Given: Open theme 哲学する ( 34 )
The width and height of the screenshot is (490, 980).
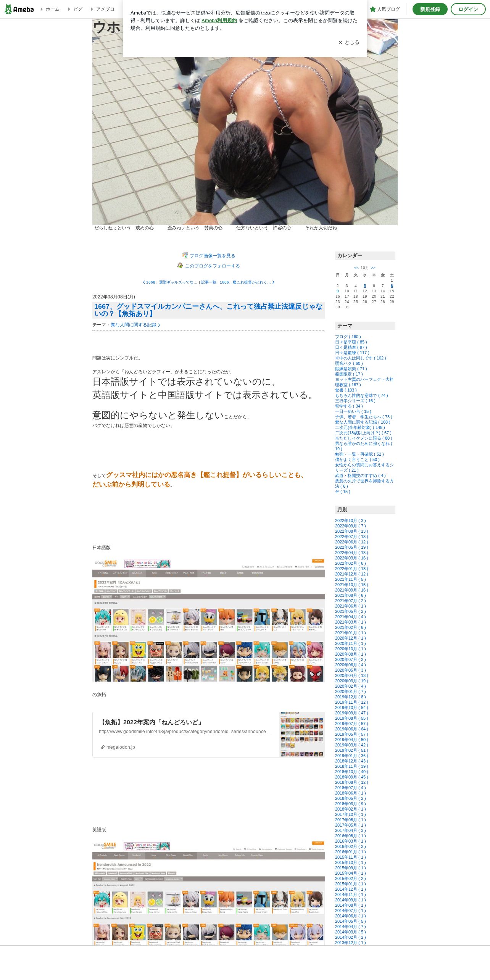Looking at the screenshot, I should (x=349, y=406).
